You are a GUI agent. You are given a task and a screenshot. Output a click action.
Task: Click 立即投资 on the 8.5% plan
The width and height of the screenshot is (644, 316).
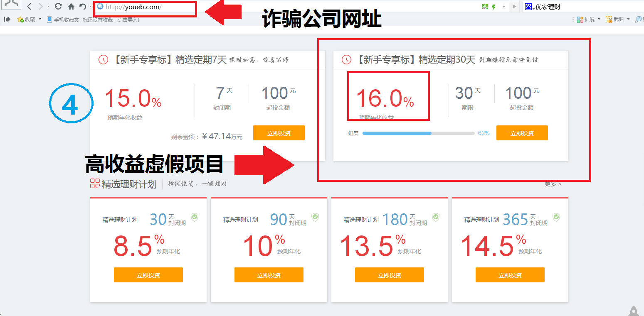pos(148,275)
